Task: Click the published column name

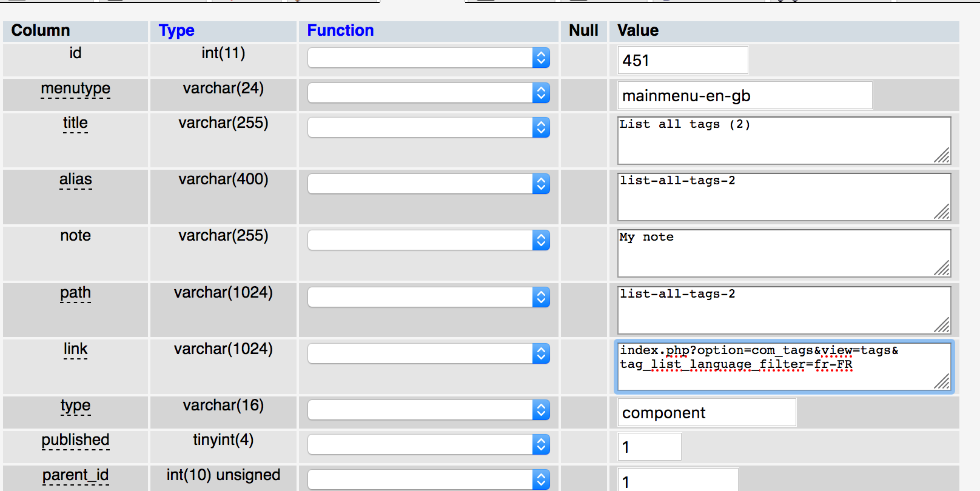Action: click(x=75, y=440)
